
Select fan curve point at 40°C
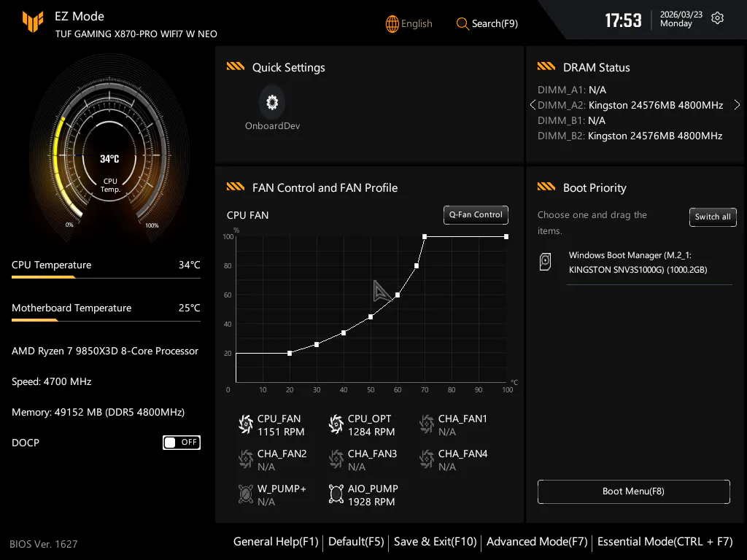pos(344,332)
